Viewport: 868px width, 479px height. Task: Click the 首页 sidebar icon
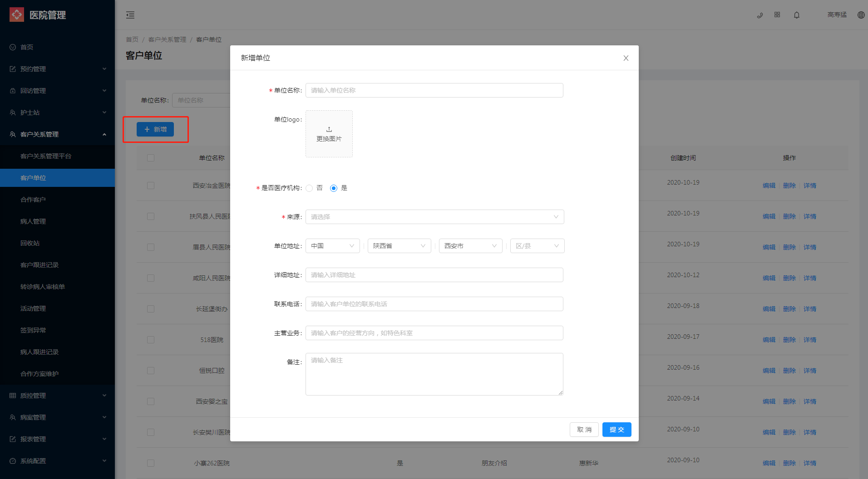pos(13,47)
